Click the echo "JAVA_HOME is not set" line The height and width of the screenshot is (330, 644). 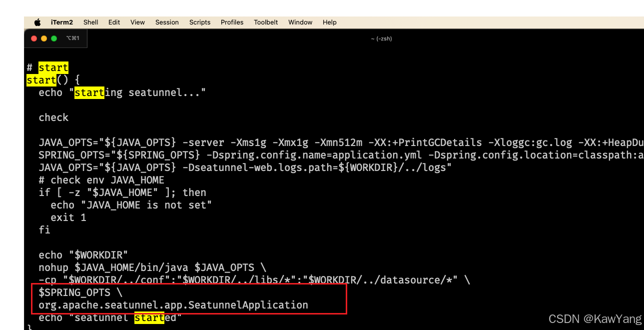[131, 205]
